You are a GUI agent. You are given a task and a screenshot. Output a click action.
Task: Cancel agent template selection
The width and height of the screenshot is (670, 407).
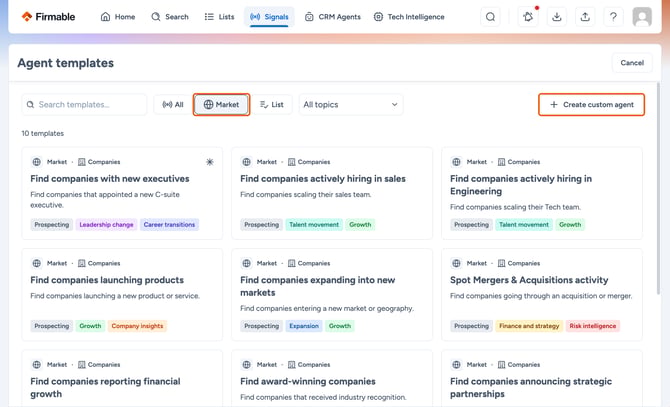coord(632,63)
